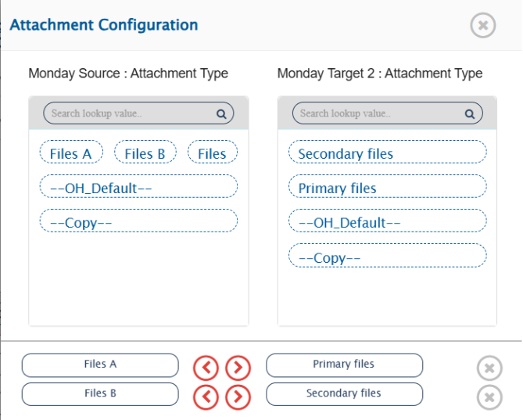Click the mapped Primary files field
Image resolution: width=523 pixels, height=420 pixels.
coord(344,364)
